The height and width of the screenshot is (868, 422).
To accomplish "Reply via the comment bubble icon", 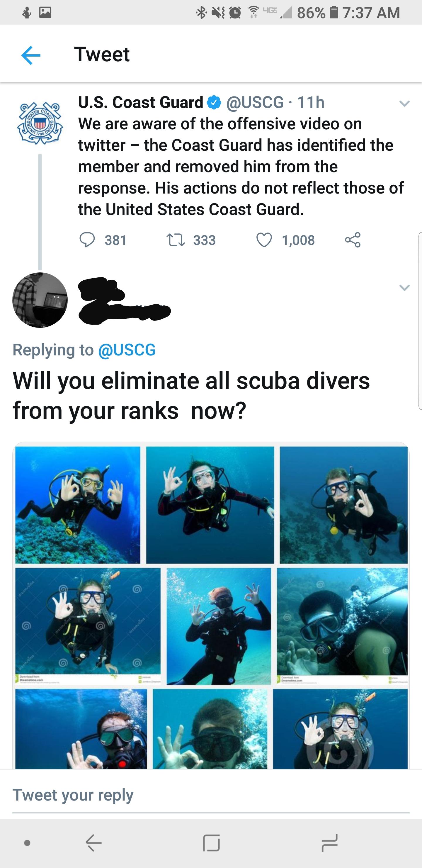I will pos(87,240).
